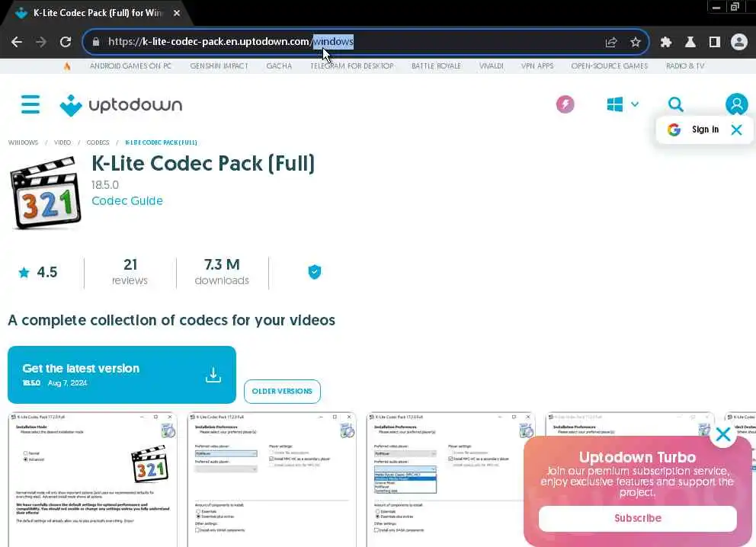Click the download arrow icon on button
756x547 pixels.
tap(213, 375)
